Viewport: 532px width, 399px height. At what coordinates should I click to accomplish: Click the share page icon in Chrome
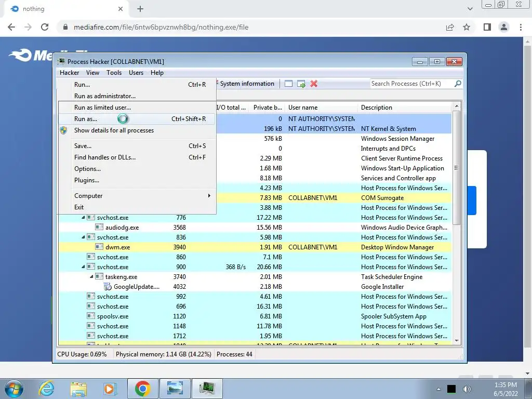(450, 27)
